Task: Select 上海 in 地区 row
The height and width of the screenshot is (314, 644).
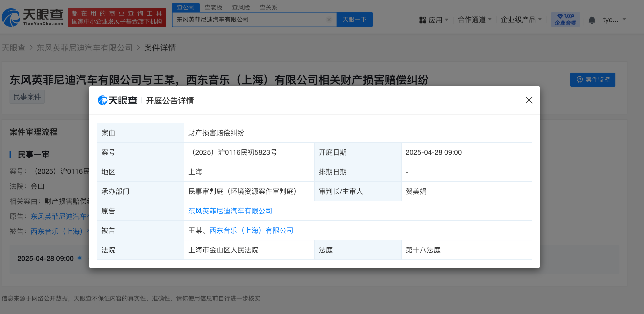Action: point(195,172)
